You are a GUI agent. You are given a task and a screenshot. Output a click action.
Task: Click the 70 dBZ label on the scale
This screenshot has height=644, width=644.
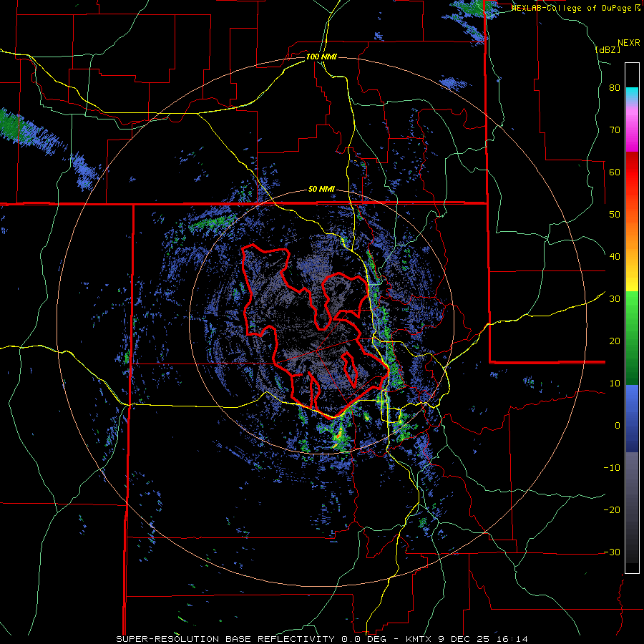pyautogui.click(x=615, y=130)
